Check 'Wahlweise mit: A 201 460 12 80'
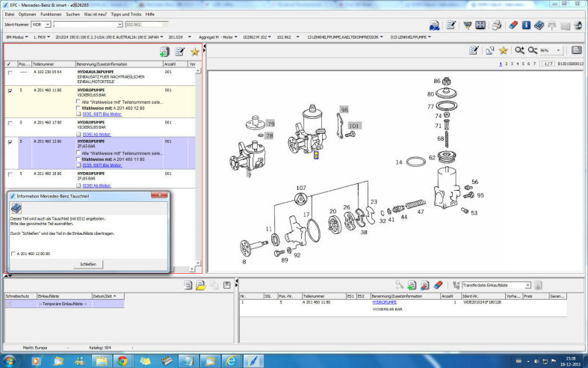Screen dimensions: 588x368 coord(78,108)
